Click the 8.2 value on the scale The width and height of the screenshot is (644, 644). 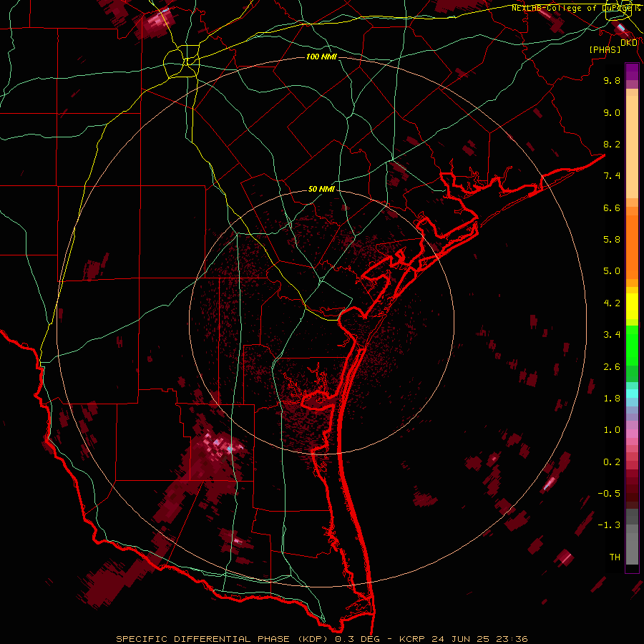pos(612,144)
